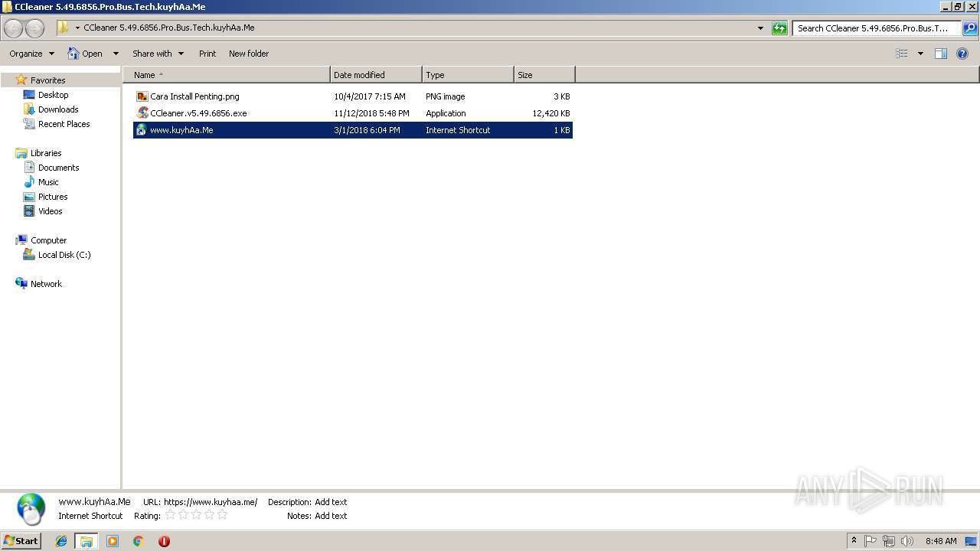Click in the Search CCleaner box
Viewport: 980px width, 551px height.
(x=877, y=28)
